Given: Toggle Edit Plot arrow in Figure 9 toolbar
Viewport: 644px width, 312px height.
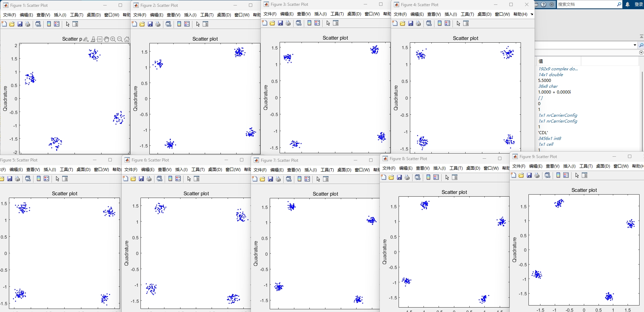Looking at the screenshot, I should coord(577,175).
